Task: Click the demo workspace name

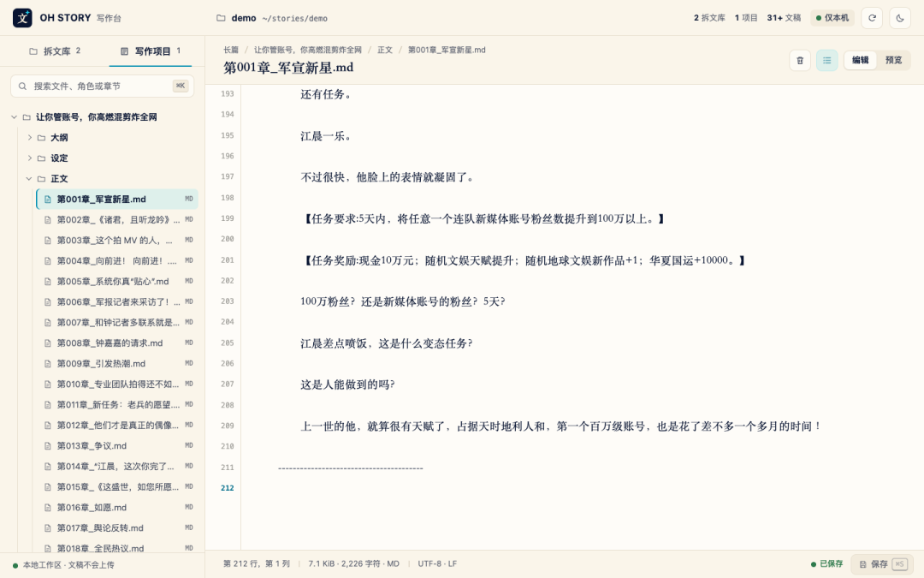Action: pos(243,18)
